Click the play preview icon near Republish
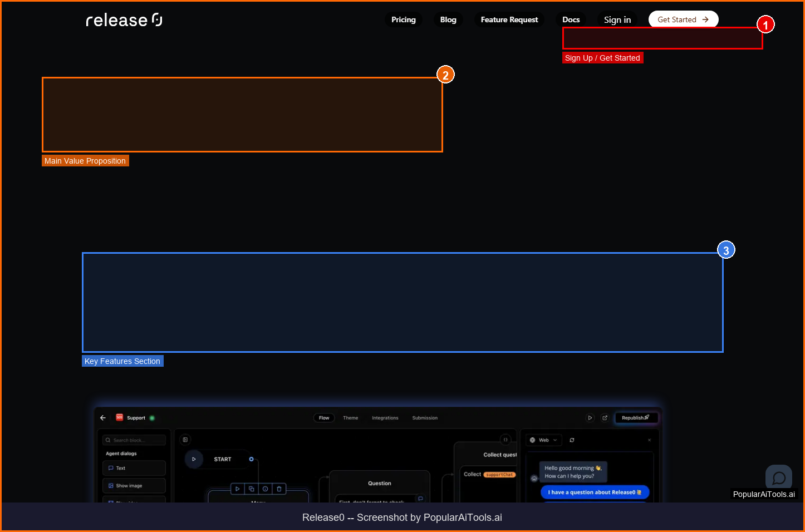This screenshot has height=532, width=805. (590, 418)
